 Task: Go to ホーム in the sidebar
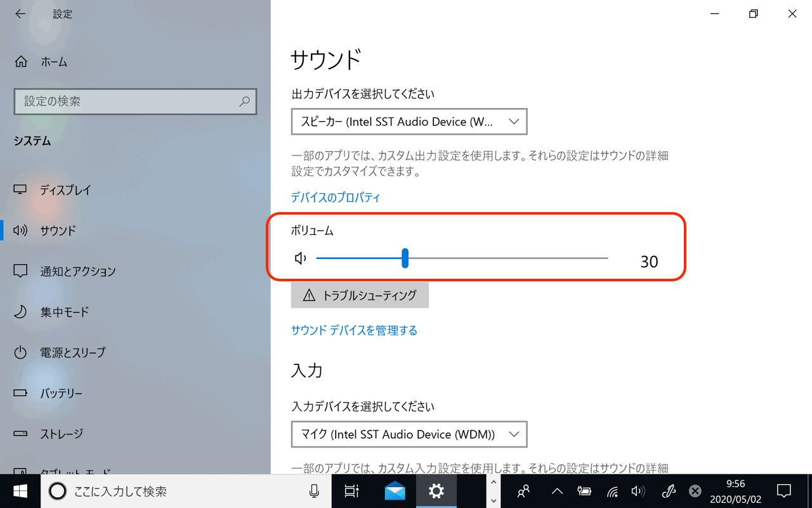coord(53,62)
